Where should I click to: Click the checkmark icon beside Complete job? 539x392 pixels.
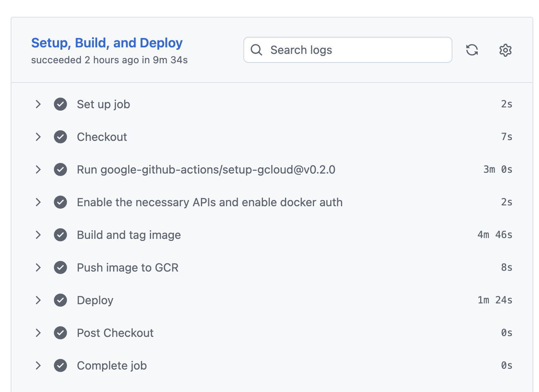[x=60, y=365]
